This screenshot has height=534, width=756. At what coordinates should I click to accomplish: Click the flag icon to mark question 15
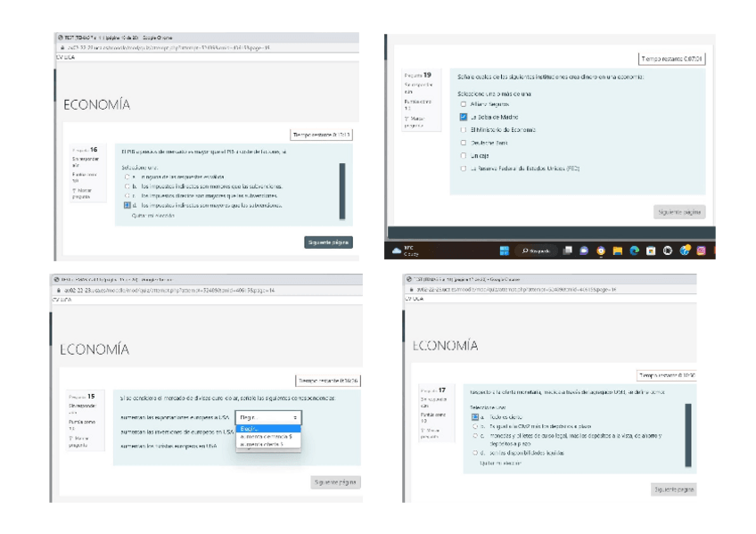click(x=71, y=438)
